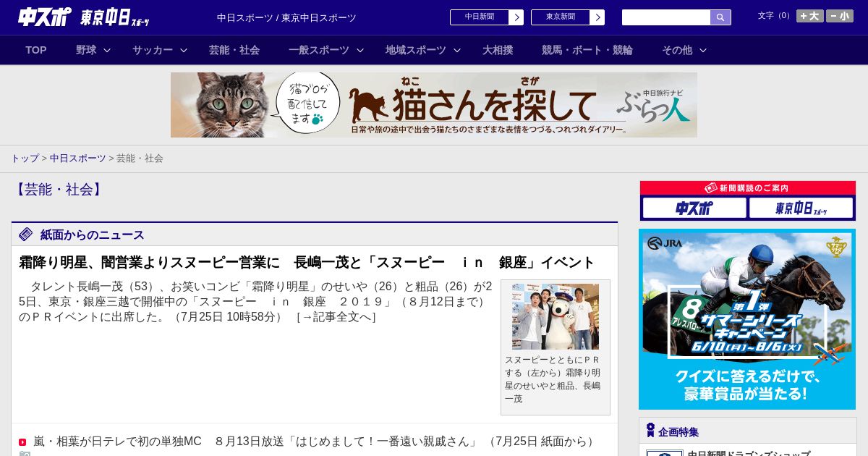Decrease text size with －小 button
The width and height of the screenshot is (868, 456).
tap(840, 16)
